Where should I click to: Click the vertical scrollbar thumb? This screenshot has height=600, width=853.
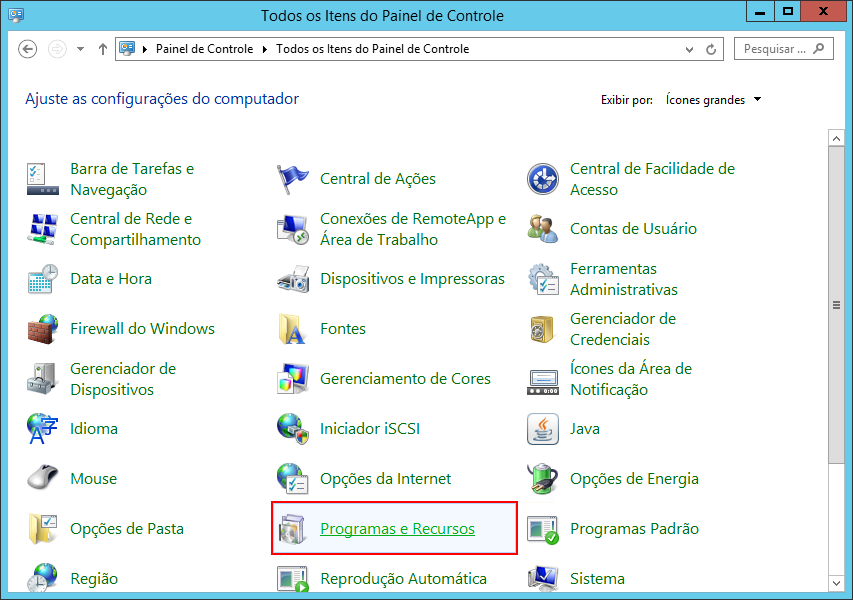(x=837, y=305)
